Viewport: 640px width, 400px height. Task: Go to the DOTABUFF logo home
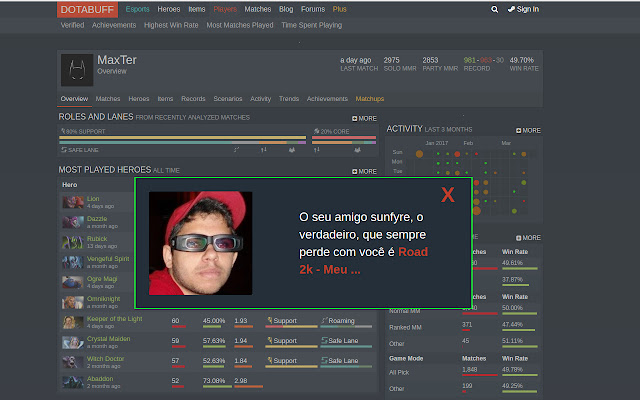tap(87, 9)
